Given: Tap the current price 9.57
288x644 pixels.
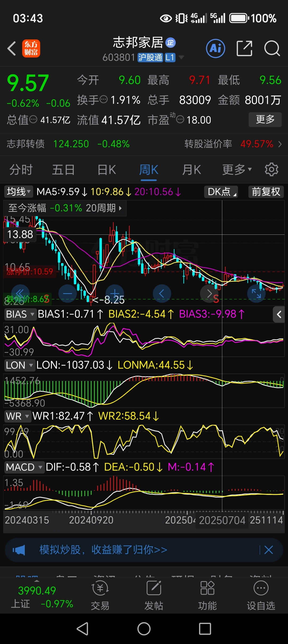Looking at the screenshot, I should click(28, 83).
